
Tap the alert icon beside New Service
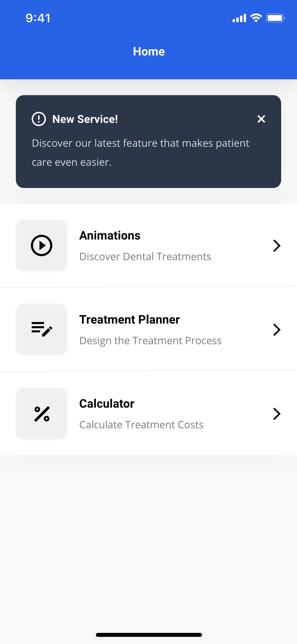pos(39,119)
